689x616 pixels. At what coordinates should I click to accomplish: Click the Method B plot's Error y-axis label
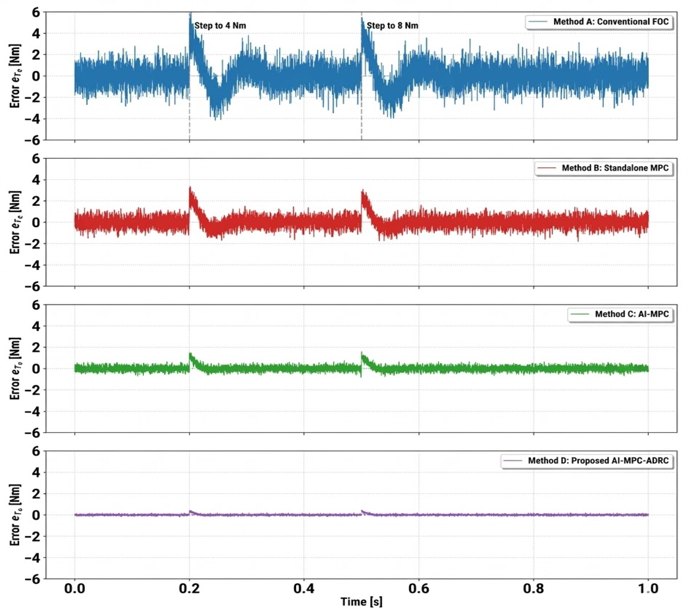pos(16,222)
